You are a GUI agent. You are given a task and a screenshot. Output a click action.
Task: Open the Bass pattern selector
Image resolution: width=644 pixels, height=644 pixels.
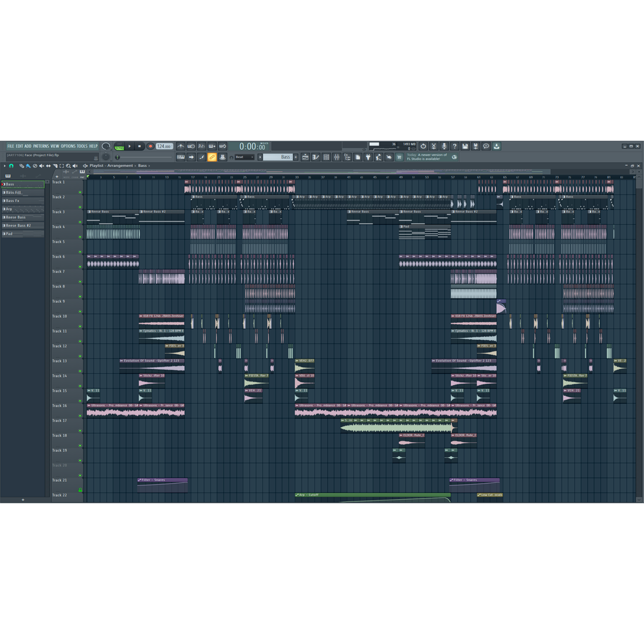coord(278,157)
